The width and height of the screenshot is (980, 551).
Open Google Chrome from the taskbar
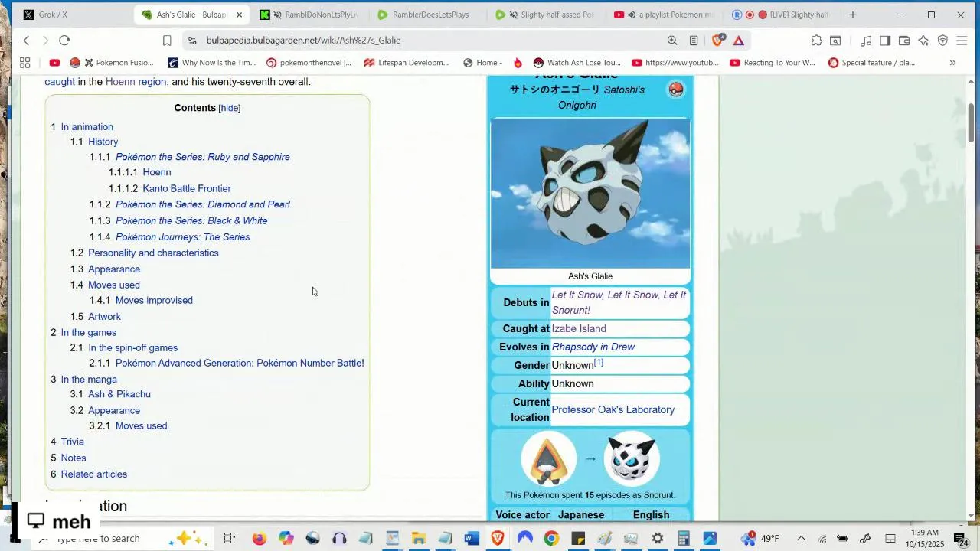point(551,539)
